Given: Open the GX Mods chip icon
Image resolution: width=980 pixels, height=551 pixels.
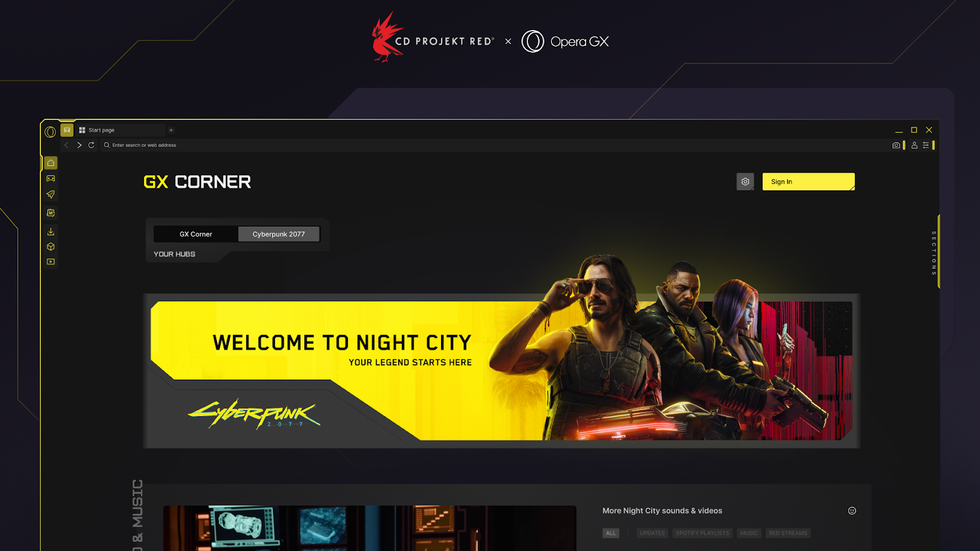Looking at the screenshot, I should point(51,213).
